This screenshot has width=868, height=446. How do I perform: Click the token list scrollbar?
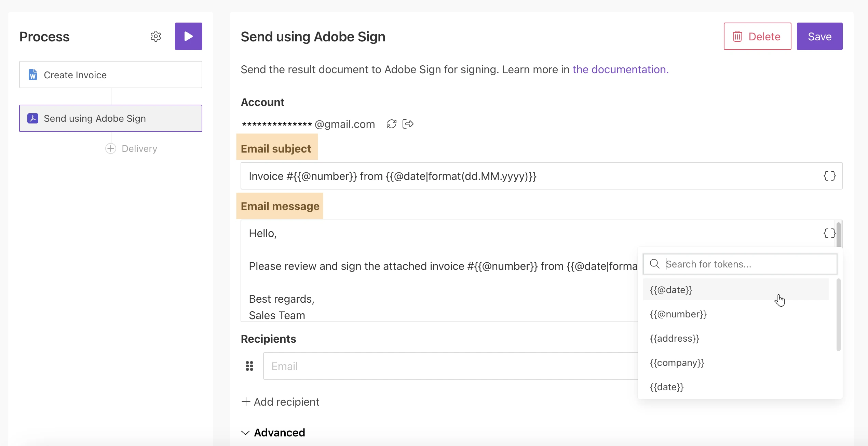pos(838,315)
